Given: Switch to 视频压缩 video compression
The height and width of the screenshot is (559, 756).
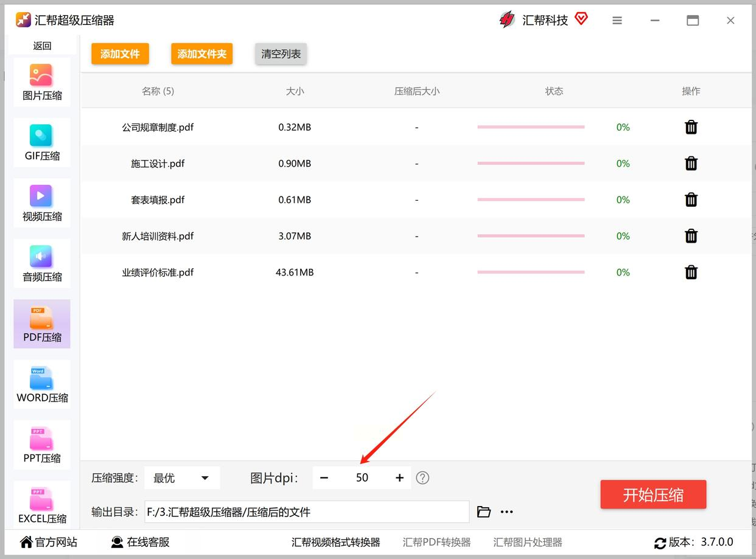Looking at the screenshot, I should point(41,203).
